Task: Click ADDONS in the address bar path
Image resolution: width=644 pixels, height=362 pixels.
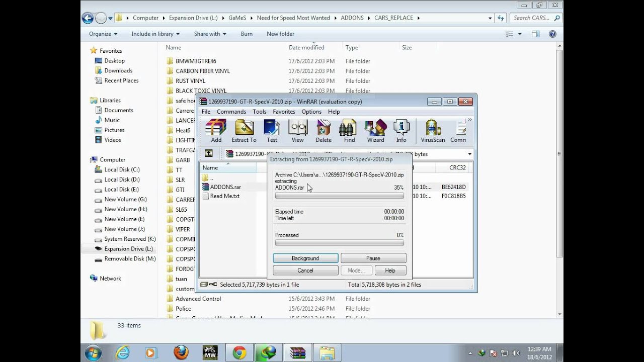Action: [352, 18]
